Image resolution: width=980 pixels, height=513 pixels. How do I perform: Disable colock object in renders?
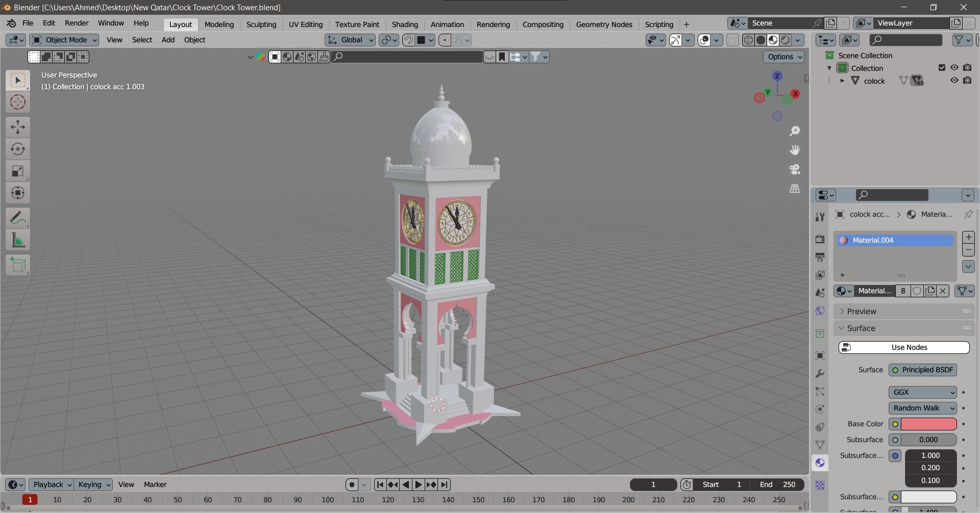point(967,81)
